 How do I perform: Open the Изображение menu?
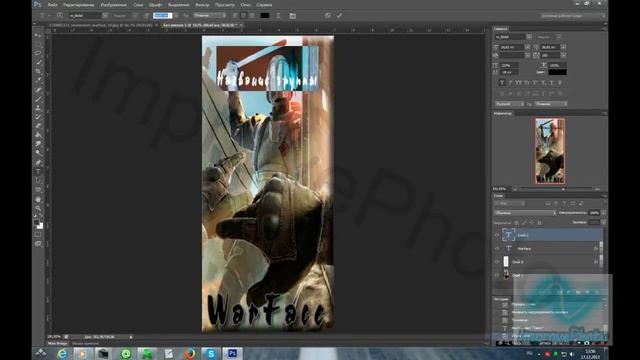click(x=113, y=5)
